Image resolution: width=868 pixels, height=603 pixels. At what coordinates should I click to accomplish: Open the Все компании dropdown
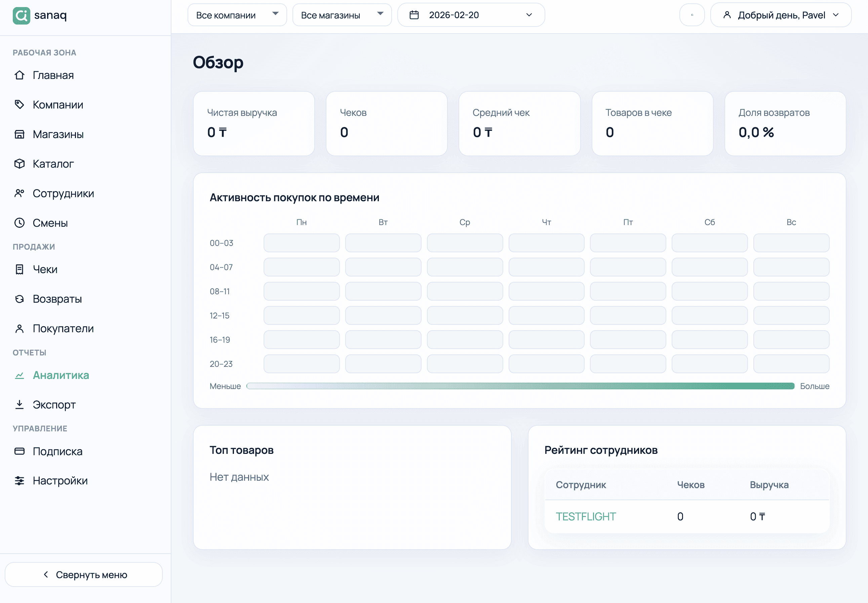pyautogui.click(x=237, y=15)
